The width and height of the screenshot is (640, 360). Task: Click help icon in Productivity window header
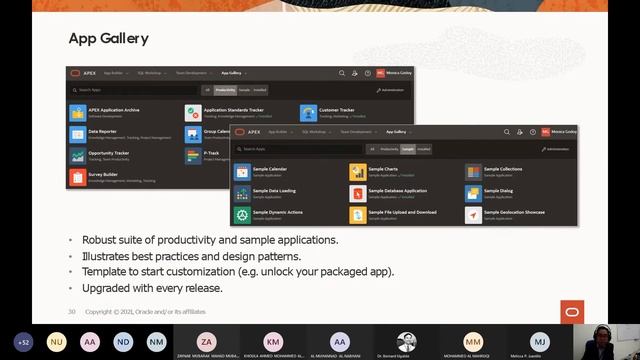click(368, 73)
